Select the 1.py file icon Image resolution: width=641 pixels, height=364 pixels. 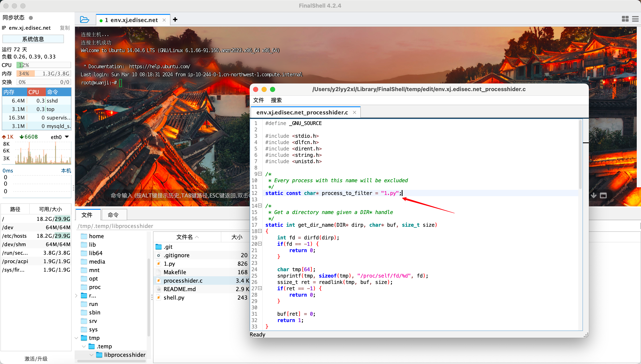tap(159, 264)
